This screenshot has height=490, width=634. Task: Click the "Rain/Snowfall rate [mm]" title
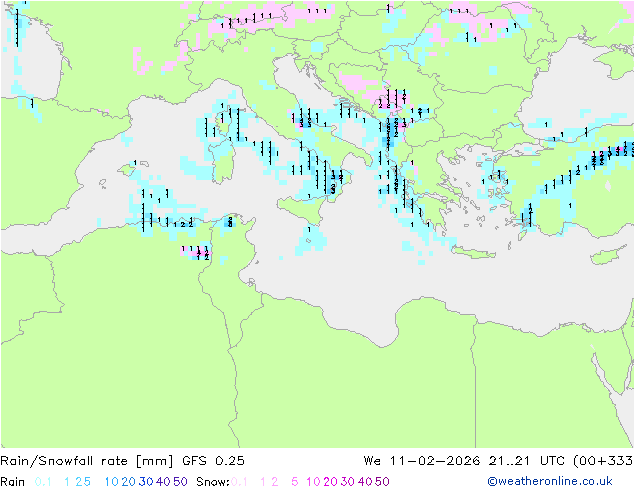pyautogui.click(x=87, y=461)
